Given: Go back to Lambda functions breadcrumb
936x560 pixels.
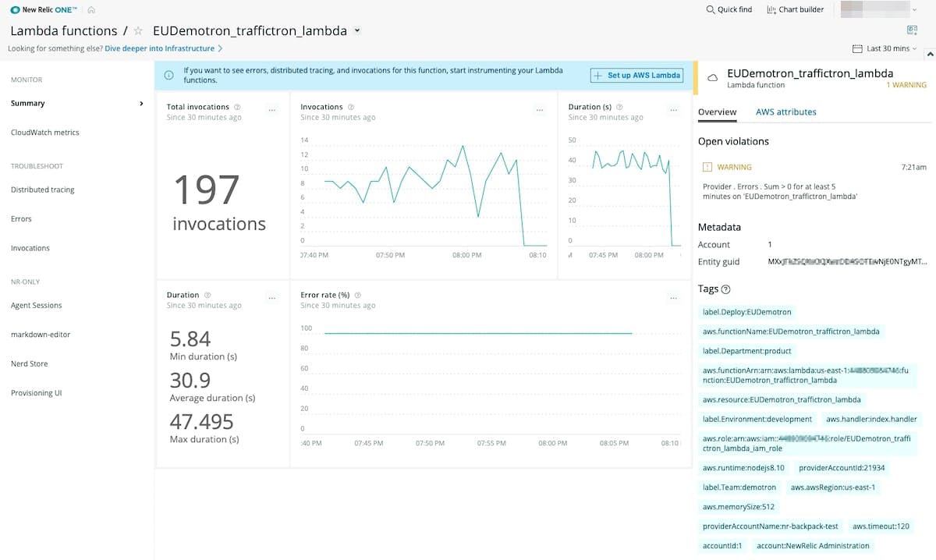Looking at the screenshot, I should [x=63, y=31].
